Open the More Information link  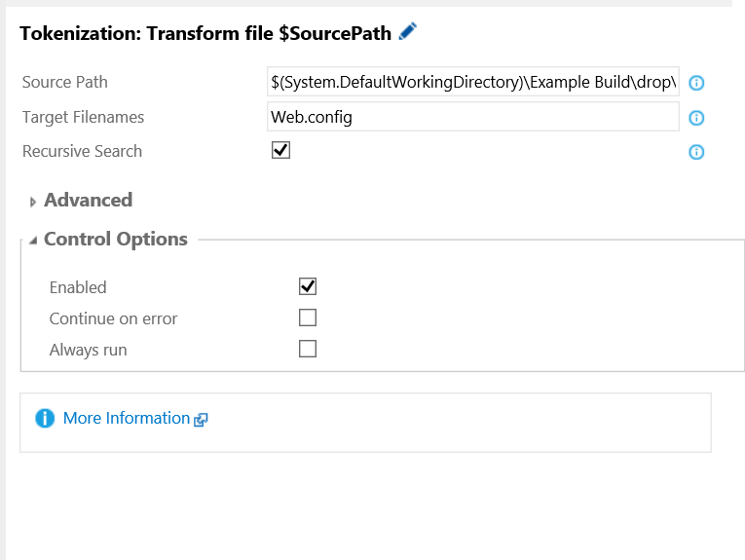click(127, 418)
